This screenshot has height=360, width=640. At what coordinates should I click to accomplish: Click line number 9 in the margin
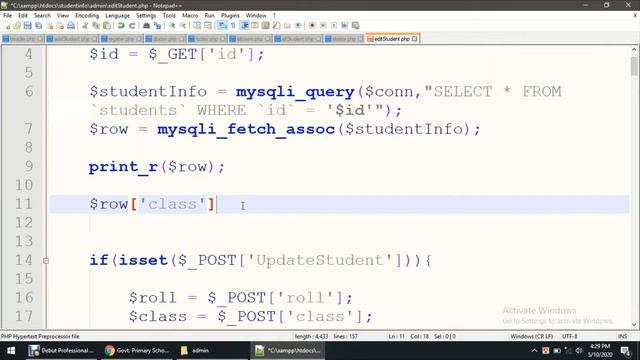point(29,167)
